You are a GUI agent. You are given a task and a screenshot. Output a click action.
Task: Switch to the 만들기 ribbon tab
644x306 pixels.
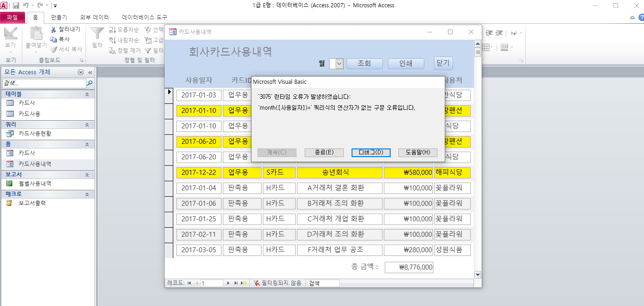[59, 17]
